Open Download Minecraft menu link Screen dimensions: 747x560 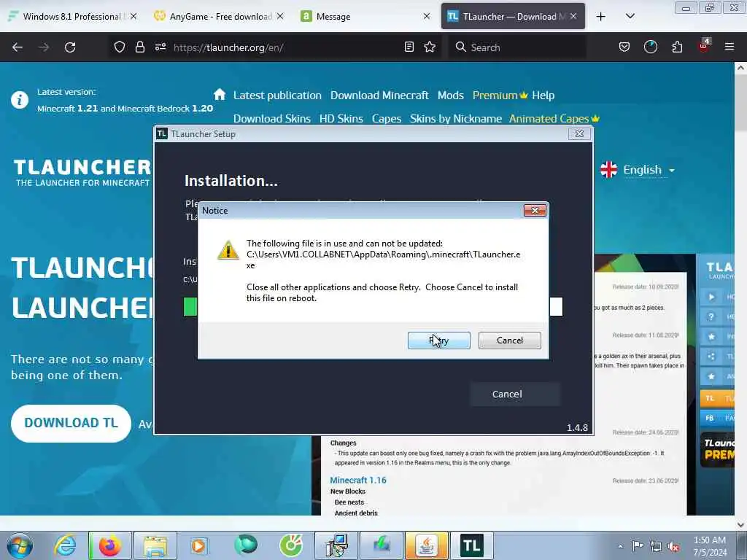379,96
